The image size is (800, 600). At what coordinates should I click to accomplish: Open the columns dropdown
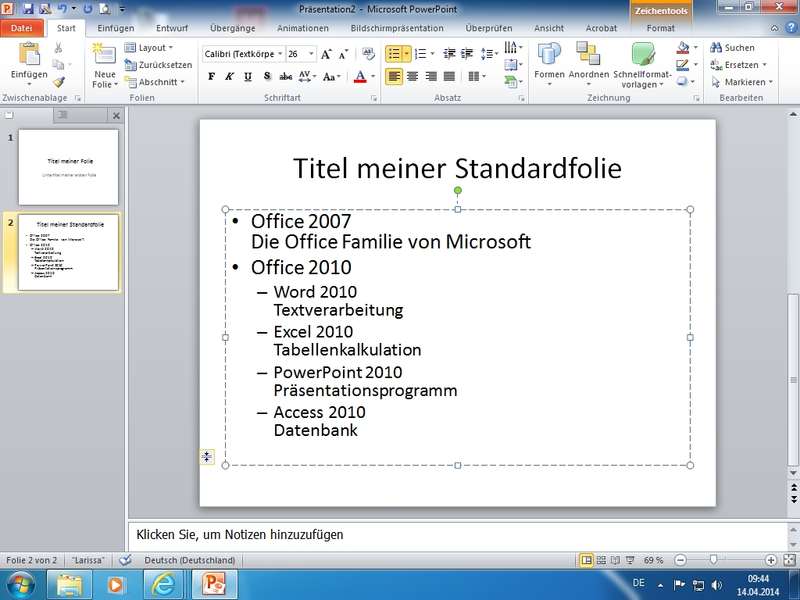click(x=477, y=77)
